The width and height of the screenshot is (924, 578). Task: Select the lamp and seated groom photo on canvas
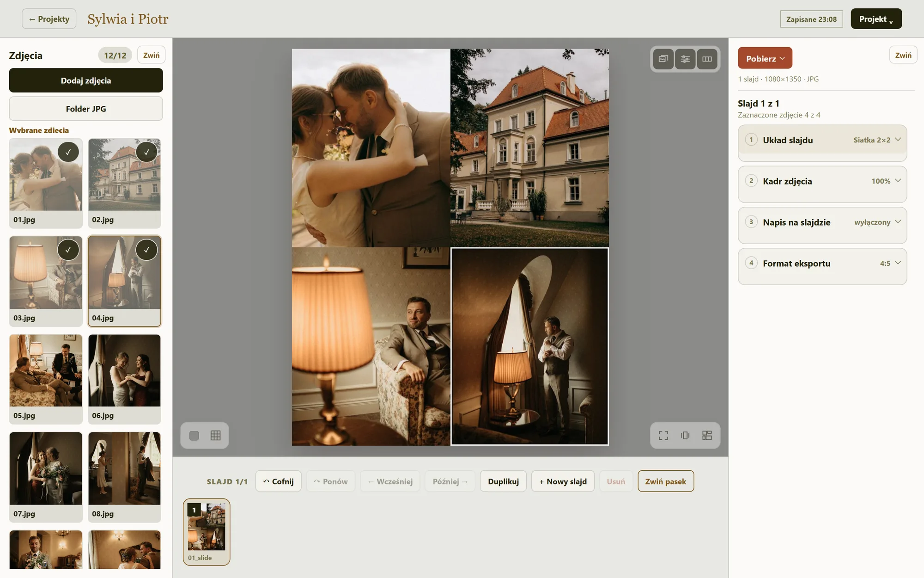371,347
